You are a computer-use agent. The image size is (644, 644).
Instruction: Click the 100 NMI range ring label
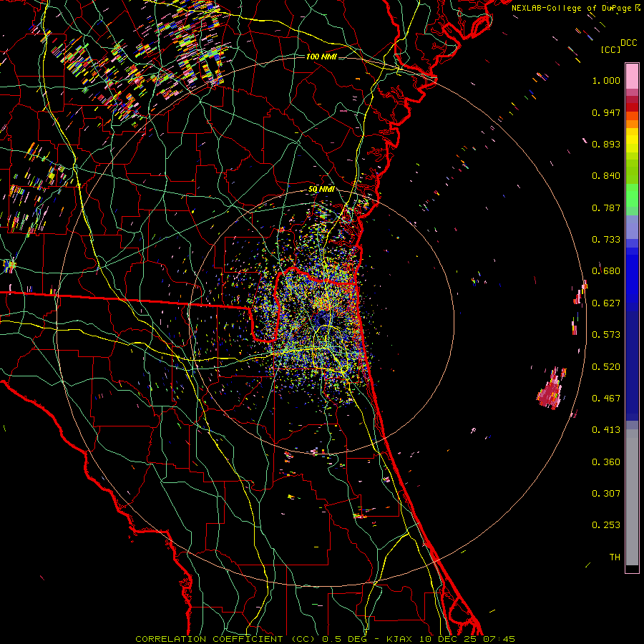coord(321,57)
